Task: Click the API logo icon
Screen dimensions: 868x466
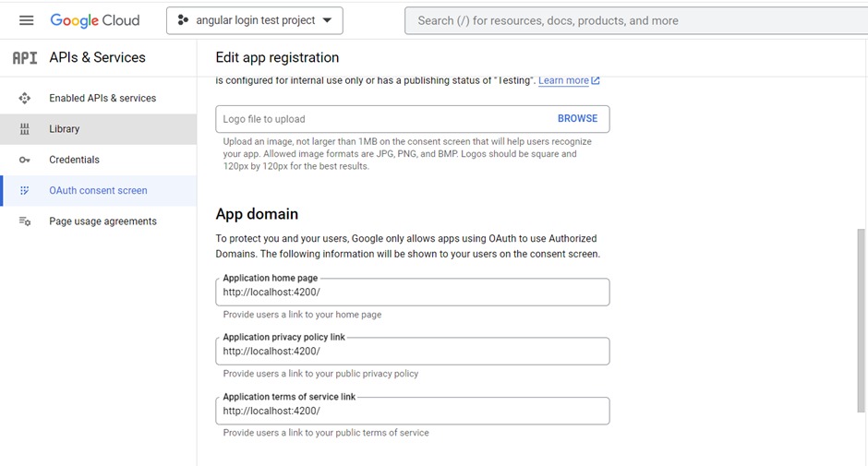Action: tap(25, 57)
